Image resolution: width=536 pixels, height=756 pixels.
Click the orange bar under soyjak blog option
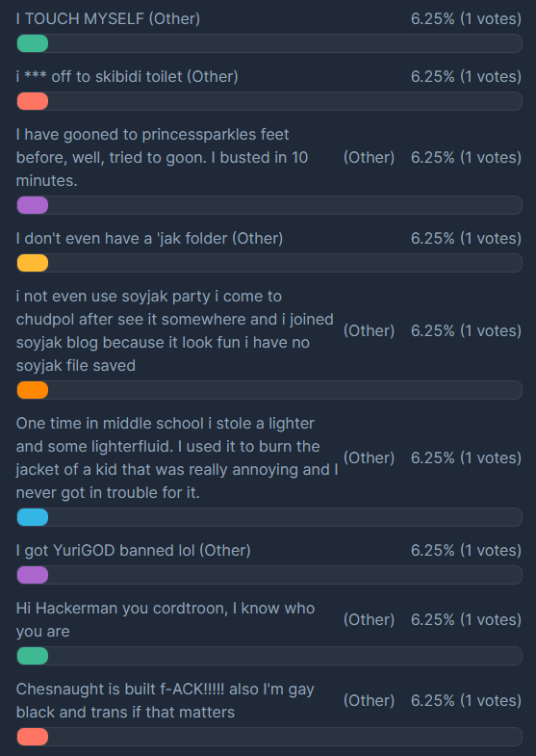33,390
